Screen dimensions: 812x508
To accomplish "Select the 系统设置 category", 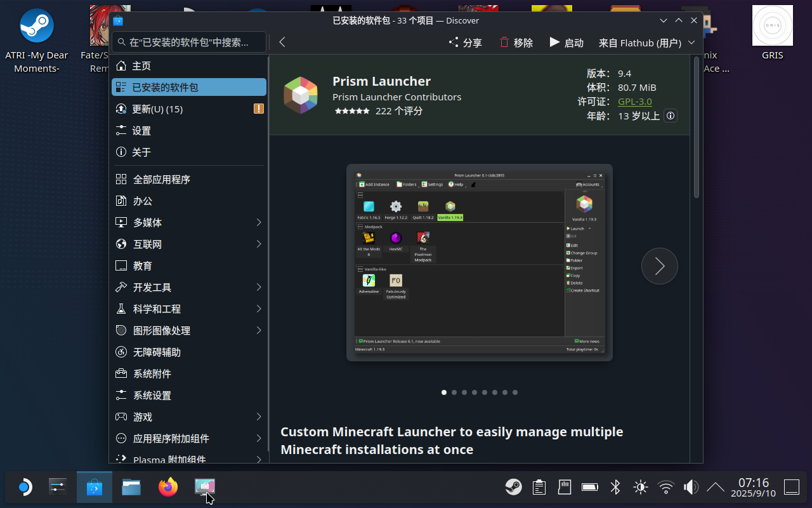I will tap(189, 395).
